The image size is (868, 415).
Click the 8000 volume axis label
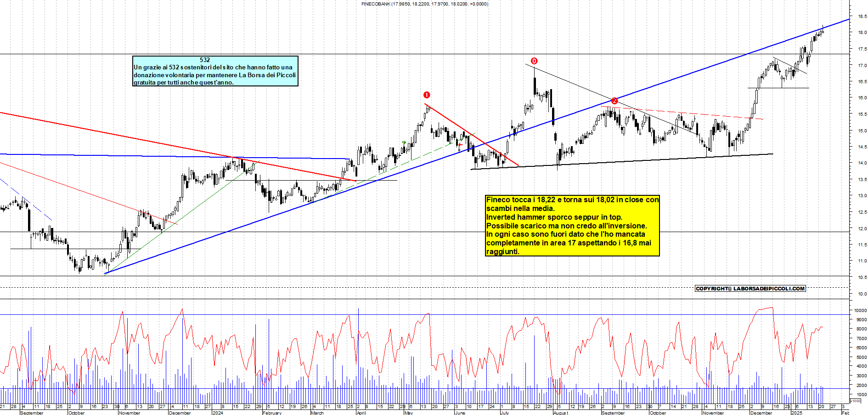[861, 329]
